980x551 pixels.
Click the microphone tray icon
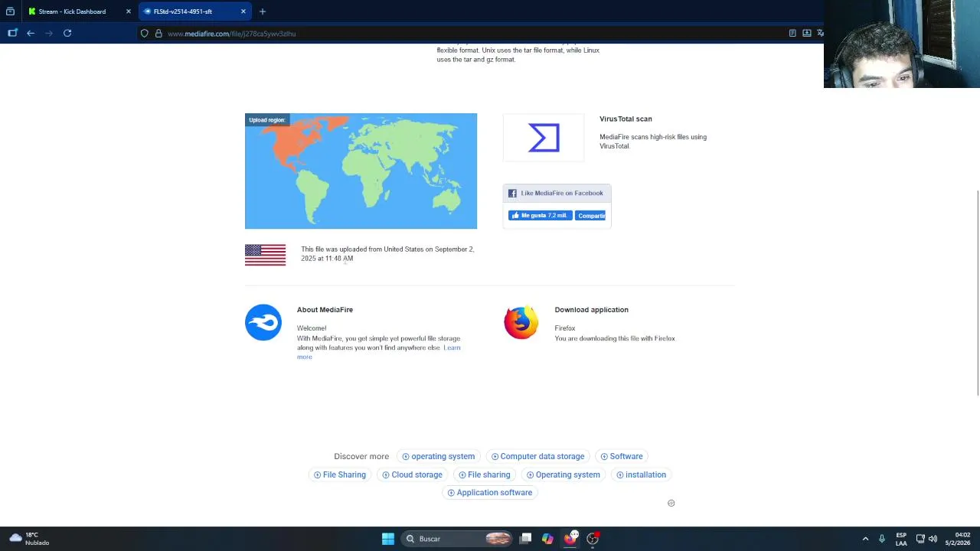click(882, 539)
